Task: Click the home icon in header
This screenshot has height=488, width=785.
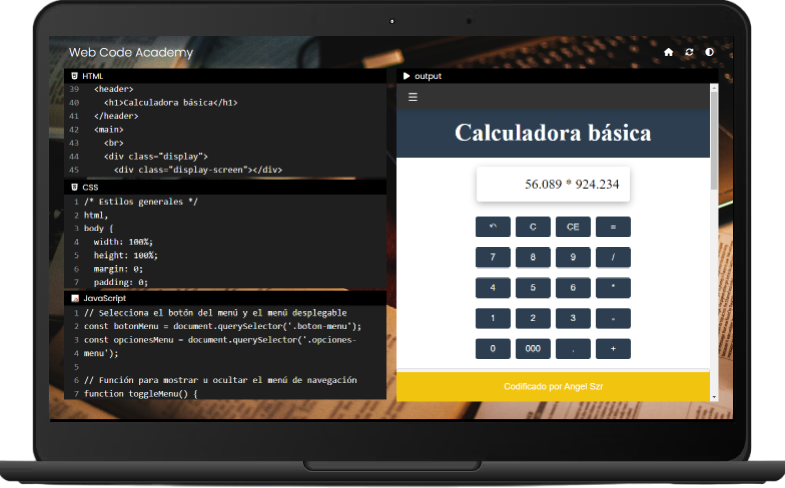Action: pyautogui.click(x=669, y=52)
